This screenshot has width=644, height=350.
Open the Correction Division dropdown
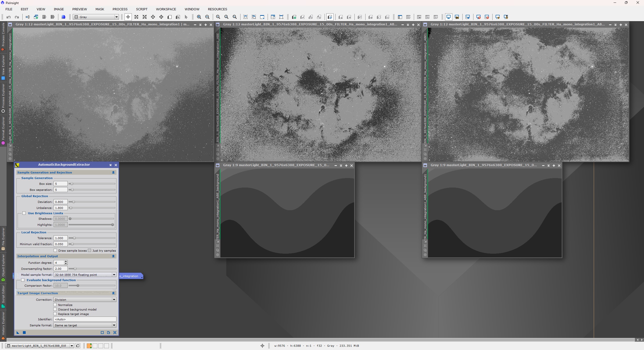[85, 300]
